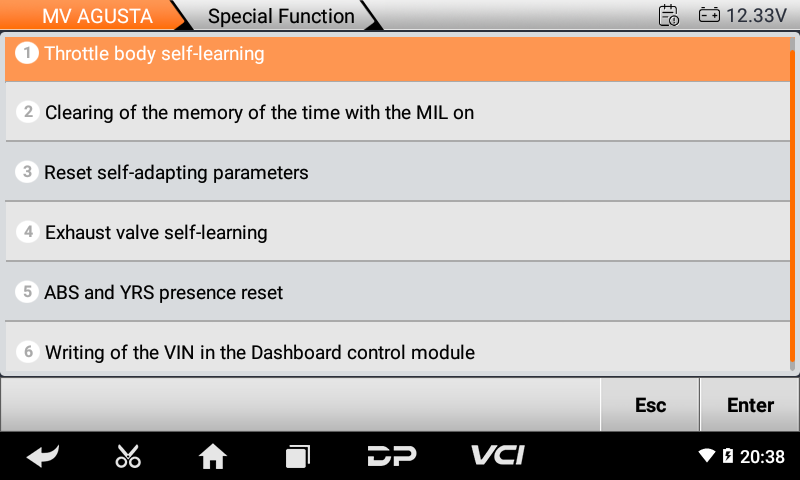Image resolution: width=800 pixels, height=480 pixels.
Task: Choose Clearing of the memory with MIL on
Action: pos(400,112)
